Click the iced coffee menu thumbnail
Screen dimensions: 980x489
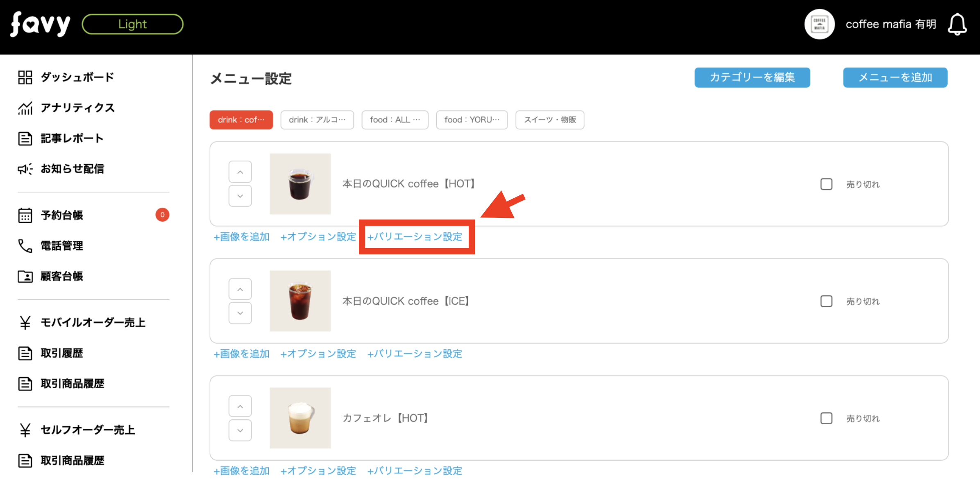click(x=300, y=301)
